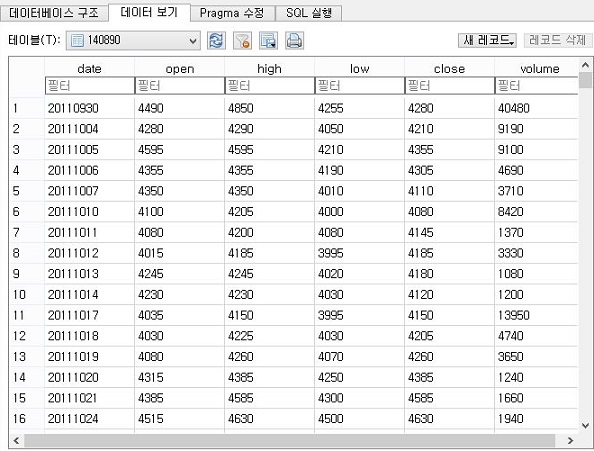Focus the low column filter field

pyautogui.click(x=360, y=86)
